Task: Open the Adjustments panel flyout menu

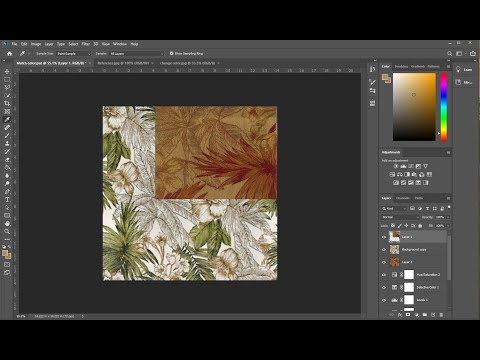Action: pos(448,152)
